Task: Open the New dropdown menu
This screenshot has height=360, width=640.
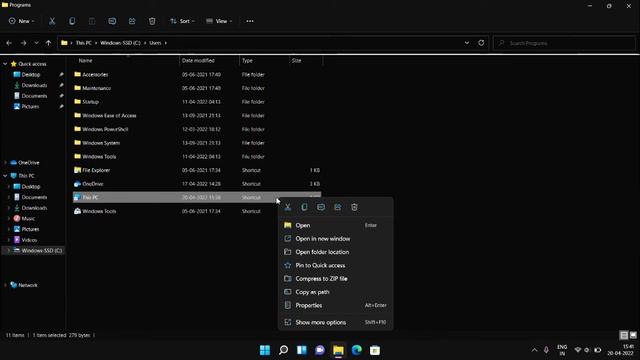Action: pyautogui.click(x=21, y=21)
